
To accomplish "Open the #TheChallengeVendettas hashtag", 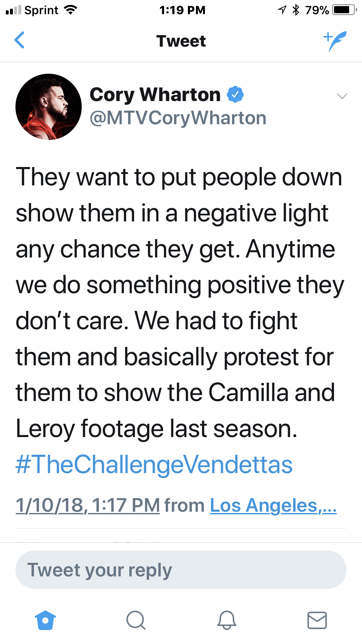I will click(x=154, y=464).
